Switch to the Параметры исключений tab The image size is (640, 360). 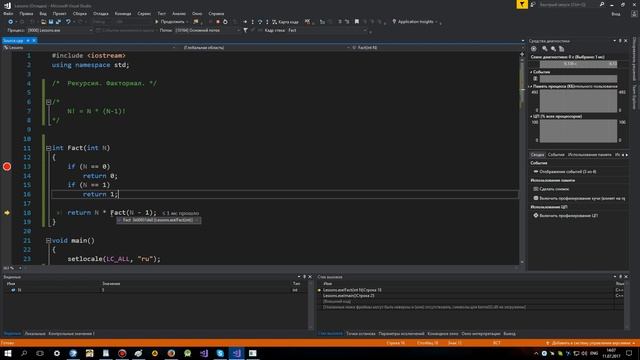click(401, 334)
